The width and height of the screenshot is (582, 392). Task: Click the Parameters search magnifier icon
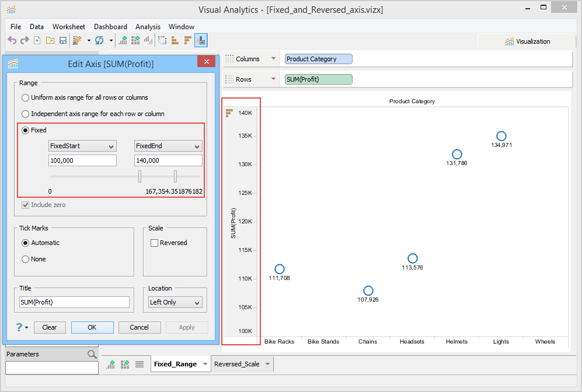[92, 354]
